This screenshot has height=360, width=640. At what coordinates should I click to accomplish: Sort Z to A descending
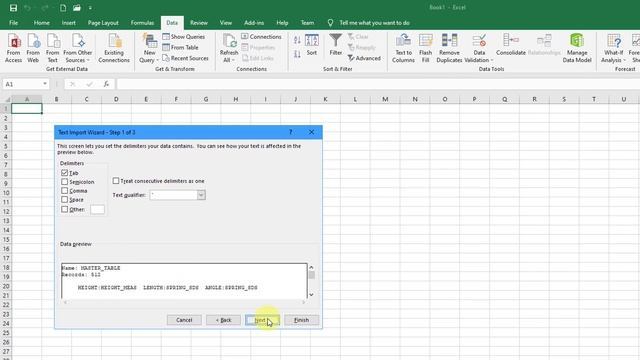coord(297,54)
